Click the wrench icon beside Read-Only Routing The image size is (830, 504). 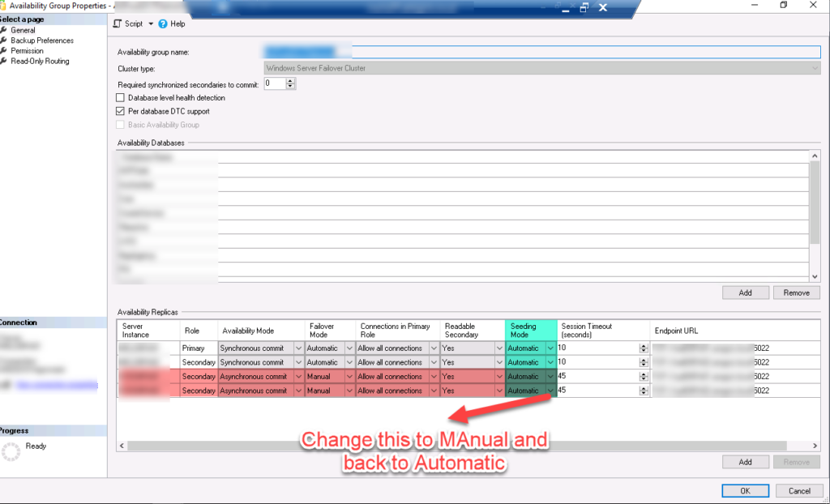point(4,61)
